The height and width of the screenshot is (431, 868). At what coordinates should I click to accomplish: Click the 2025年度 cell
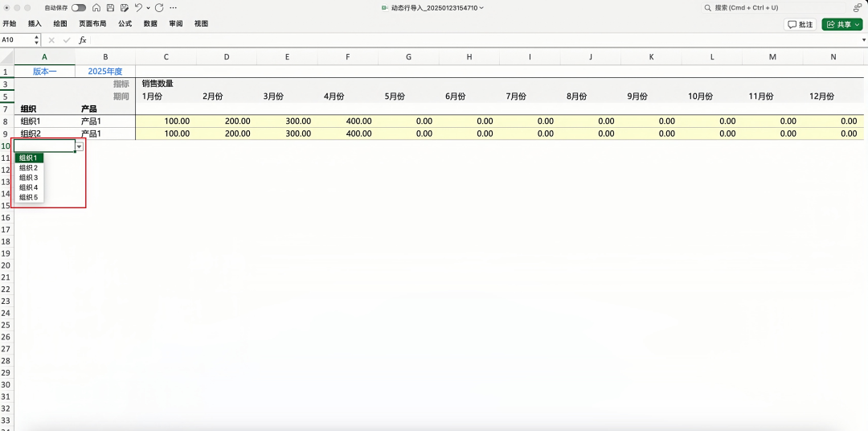click(105, 72)
